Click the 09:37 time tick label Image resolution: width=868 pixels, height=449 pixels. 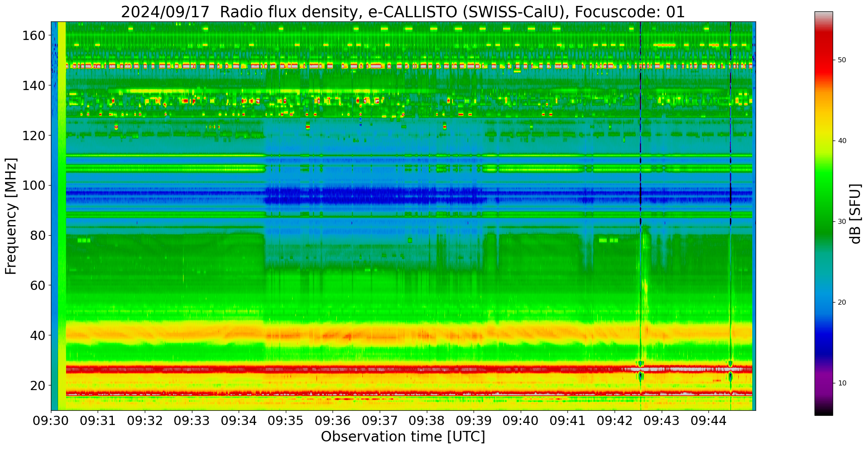[380, 420]
